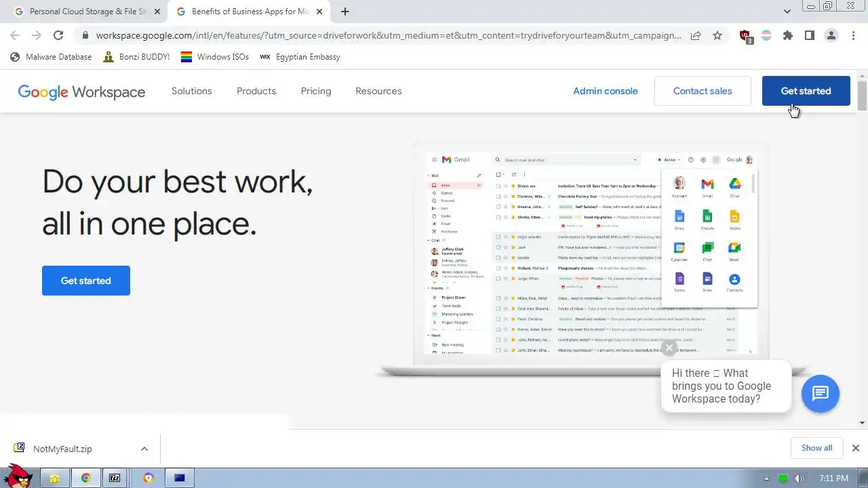This screenshot has width=868, height=488.
Task: Click Get started in the header
Action: (x=806, y=91)
